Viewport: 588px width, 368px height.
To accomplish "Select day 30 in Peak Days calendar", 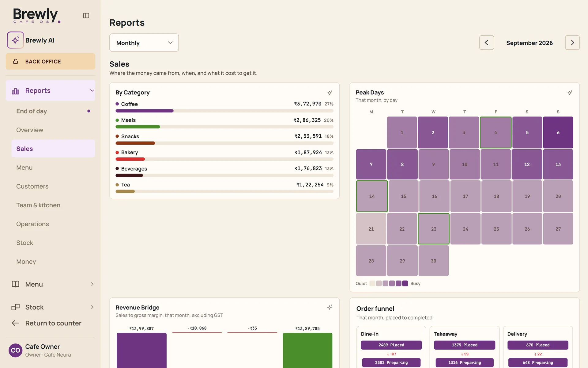I will (434, 261).
